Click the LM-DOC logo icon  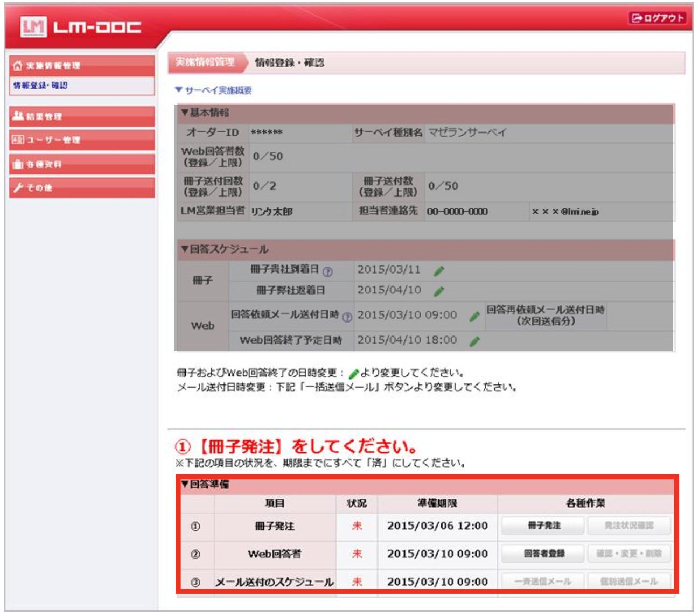[x=33, y=26]
